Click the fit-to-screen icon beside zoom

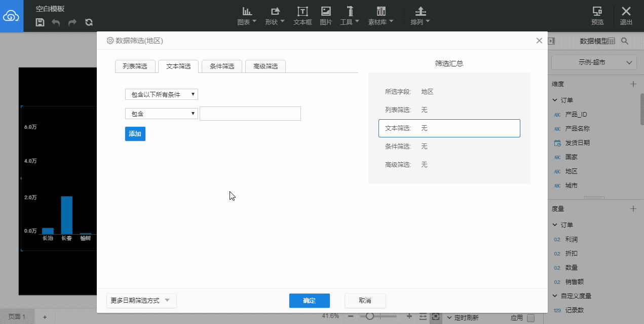pos(435,316)
